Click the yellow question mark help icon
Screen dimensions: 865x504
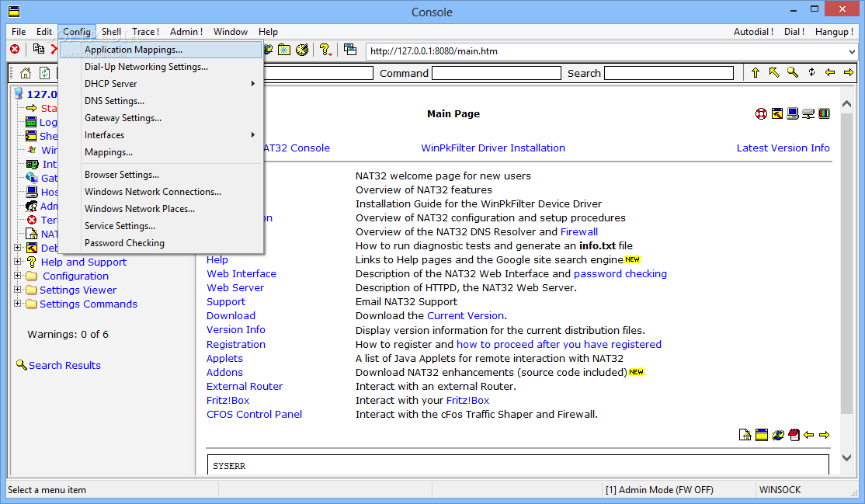[325, 50]
